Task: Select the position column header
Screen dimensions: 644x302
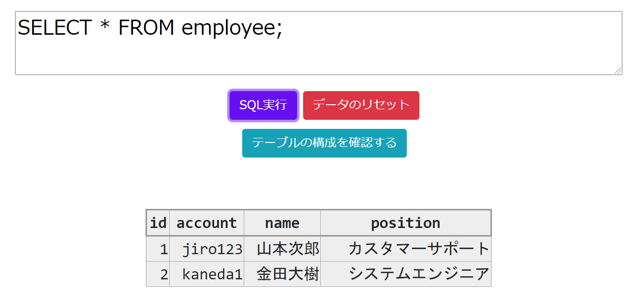Action: [405, 223]
